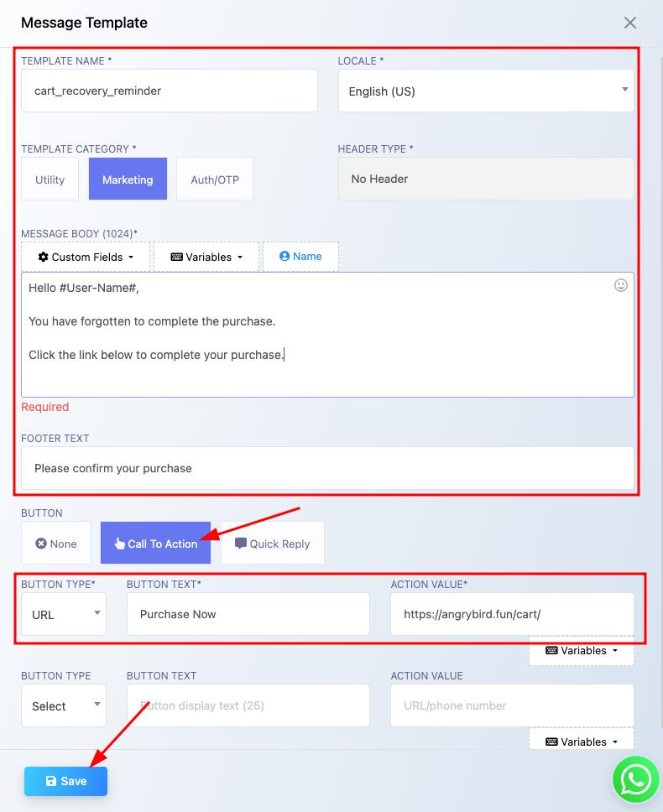Open the URL button type dropdown

(64, 615)
